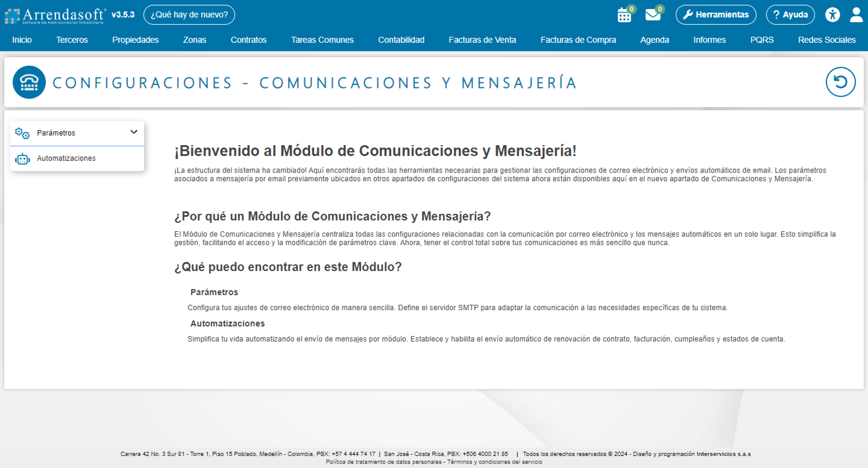Open the Parámetros sidebar section
Viewport: 868px width, 468px height.
click(77, 133)
